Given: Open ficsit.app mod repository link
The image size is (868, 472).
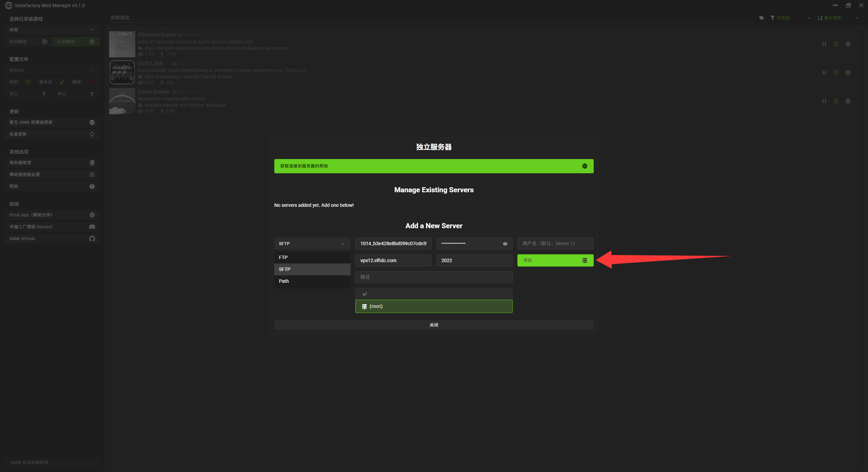Looking at the screenshot, I should pyautogui.click(x=52, y=215).
